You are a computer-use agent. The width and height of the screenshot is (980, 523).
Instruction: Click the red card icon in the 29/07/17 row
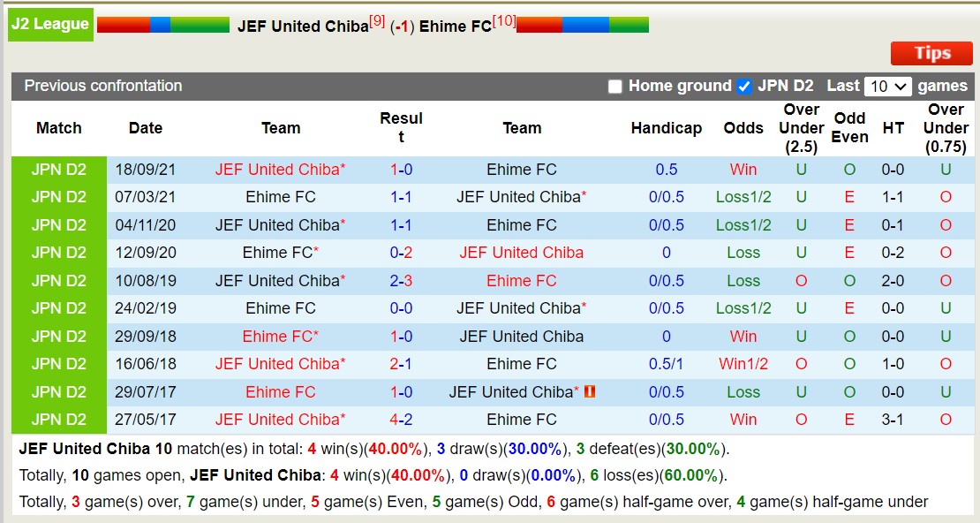tap(591, 391)
